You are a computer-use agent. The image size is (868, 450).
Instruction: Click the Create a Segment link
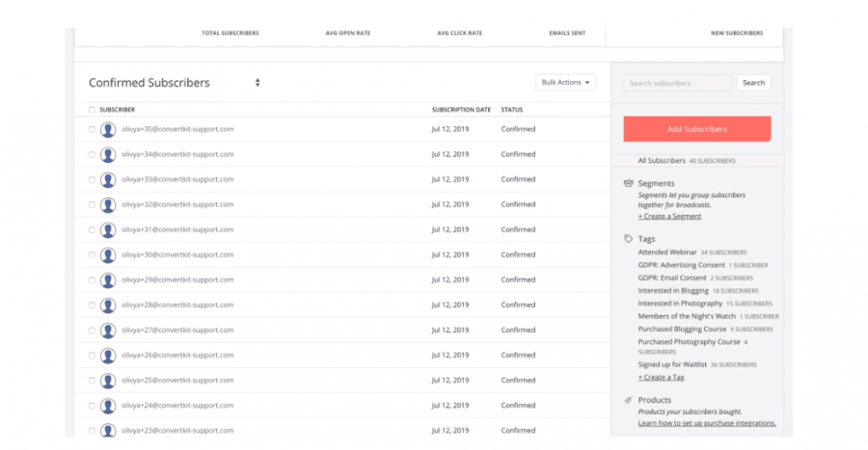pyautogui.click(x=669, y=216)
